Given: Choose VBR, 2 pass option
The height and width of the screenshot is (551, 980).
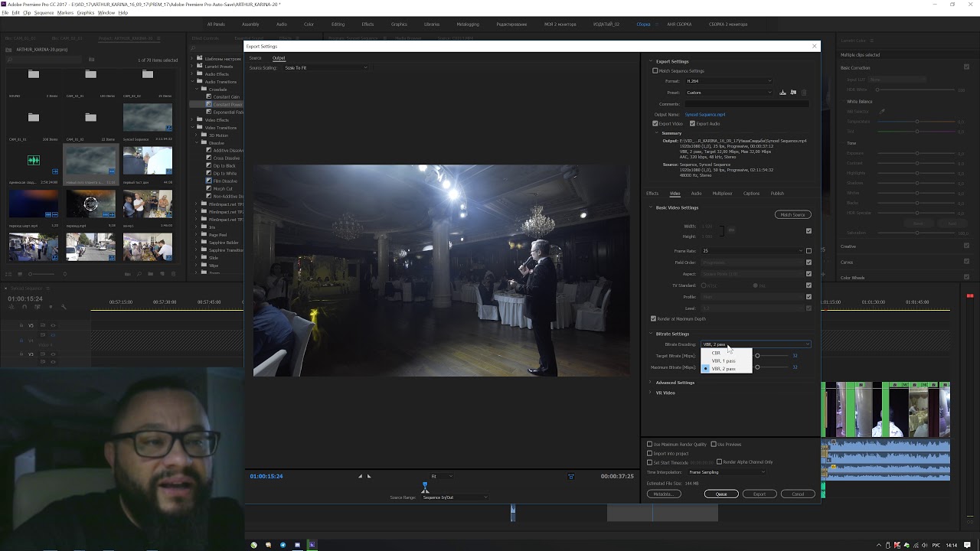Looking at the screenshot, I should pyautogui.click(x=727, y=369).
